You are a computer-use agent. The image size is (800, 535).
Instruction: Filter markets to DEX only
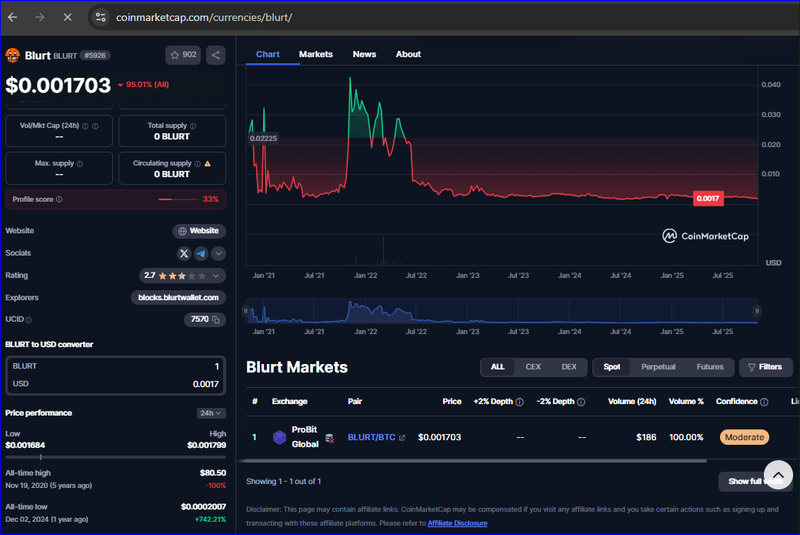point(569,367)
